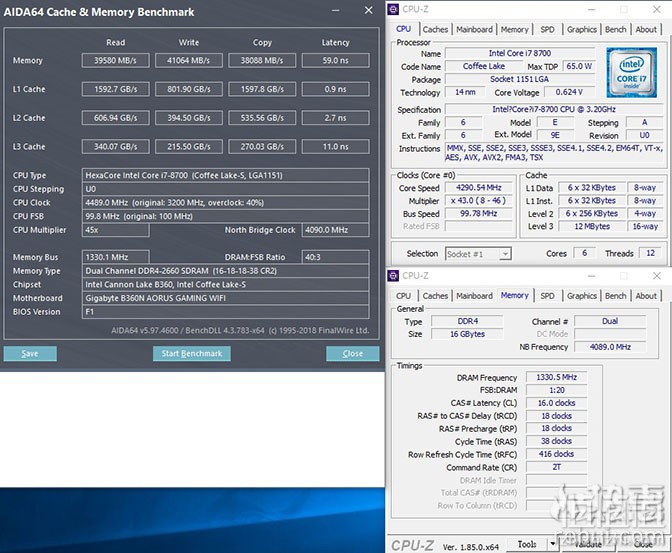Open Caches tab in lower CPU-Z window
The height and width of the screenshot is (553, 672).
(x=435, y=296)
